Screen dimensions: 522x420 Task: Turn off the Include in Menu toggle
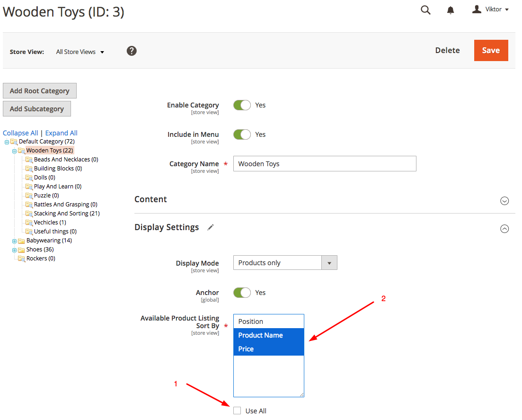(x=242, y=134)
